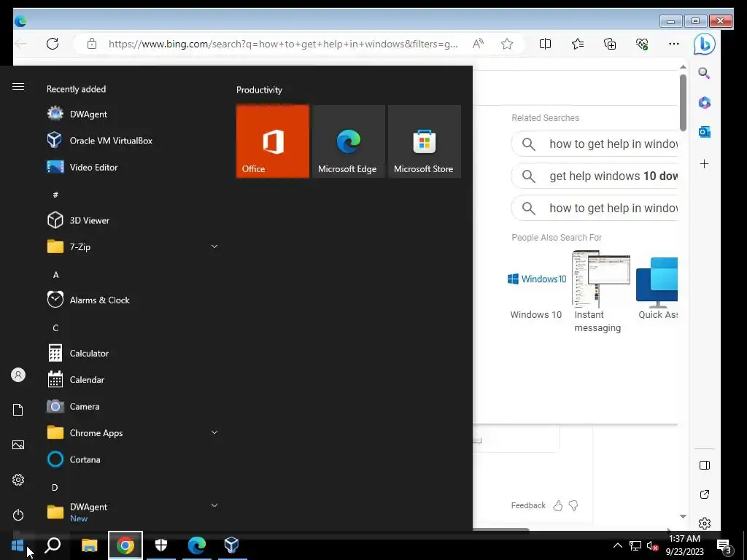This screenshot has height=560, width=747.
Task: Open Edge Settings and more menu
Action: tap(673, 44)
